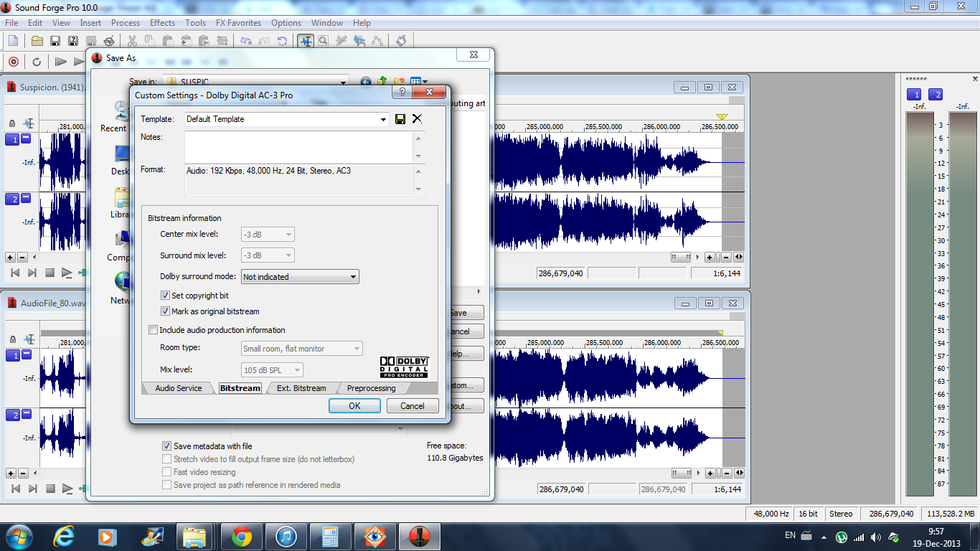Toggle channel 2 button in AudioFile_80.wav window
This screenshot has width=980, height=551.
pyautogui.click(x=12, y=415)
